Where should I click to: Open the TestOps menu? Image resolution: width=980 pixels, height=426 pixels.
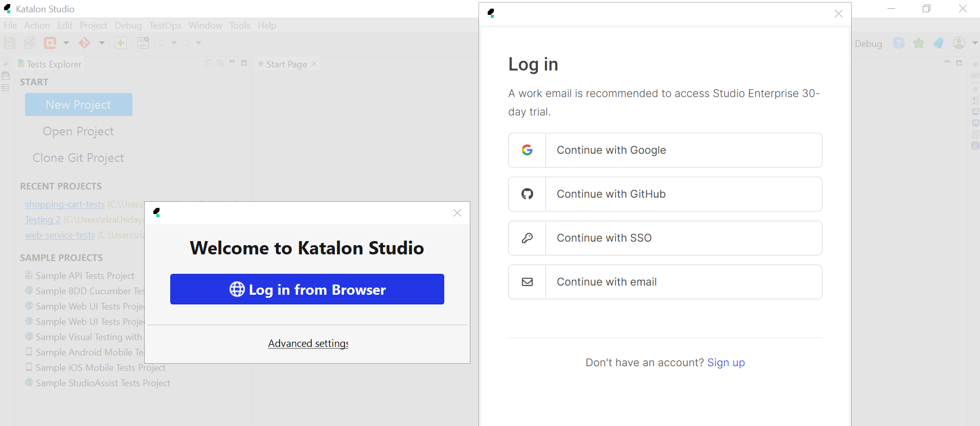click(165, 26)
